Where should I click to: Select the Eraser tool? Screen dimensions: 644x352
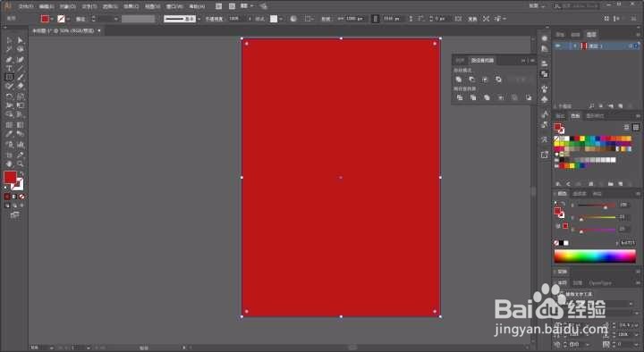click(20, 86)
